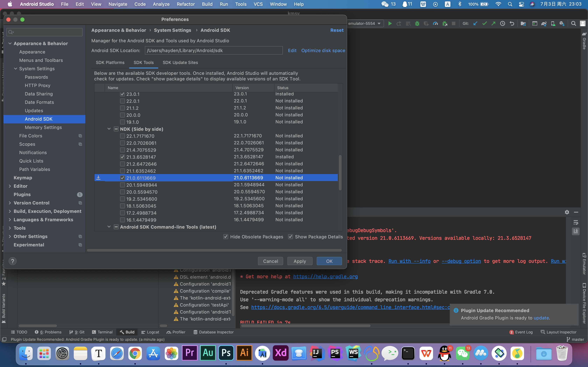588x367 pixels.
Task: Uncheck Hide Obsolete Packages
Action: (226, 237)
